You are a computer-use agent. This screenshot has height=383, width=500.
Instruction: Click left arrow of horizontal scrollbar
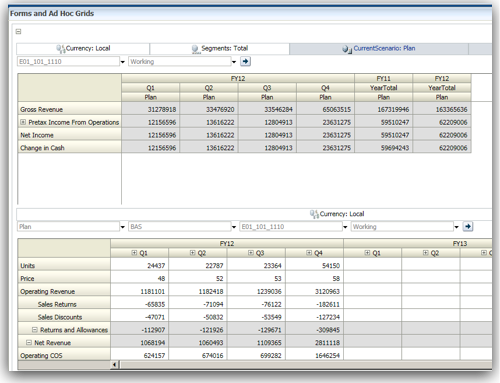(x=115, y=365)
